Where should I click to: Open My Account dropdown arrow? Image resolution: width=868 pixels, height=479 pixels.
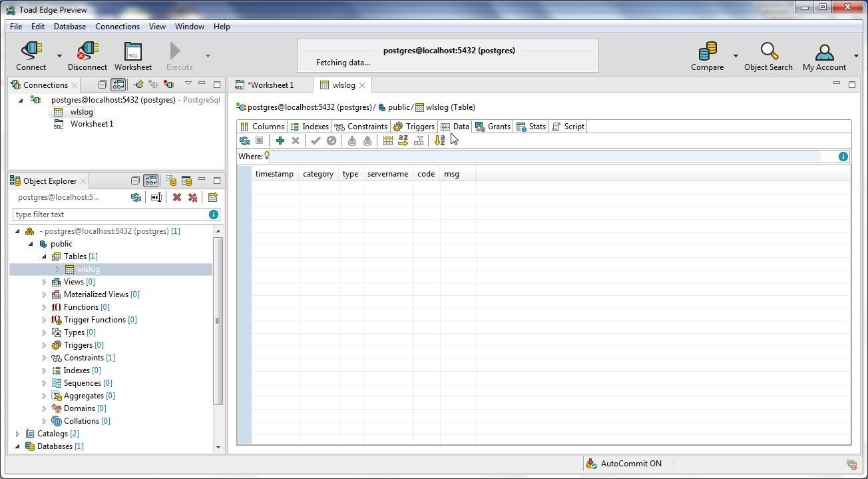pyautogui.click(x=856, y=56)
